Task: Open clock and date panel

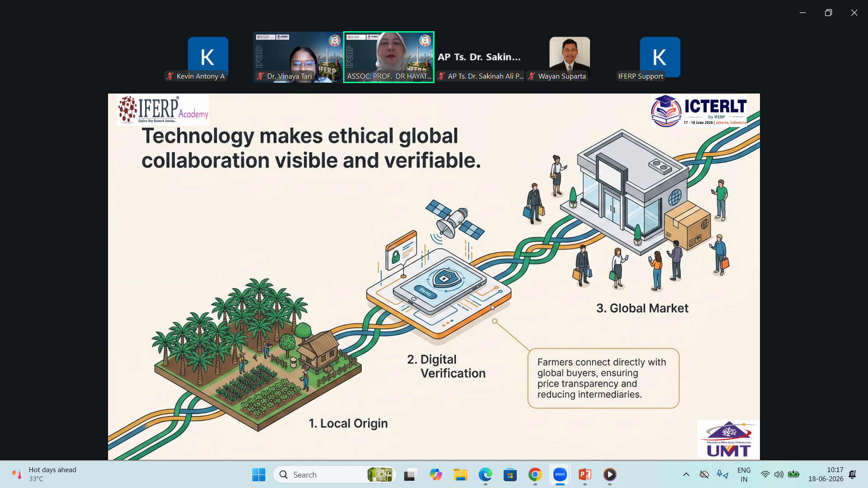Action: click(826, 474)
